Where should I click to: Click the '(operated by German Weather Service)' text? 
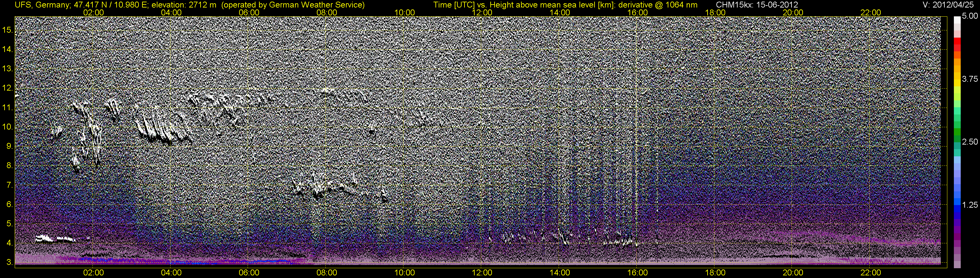click(x=293, y=5)
